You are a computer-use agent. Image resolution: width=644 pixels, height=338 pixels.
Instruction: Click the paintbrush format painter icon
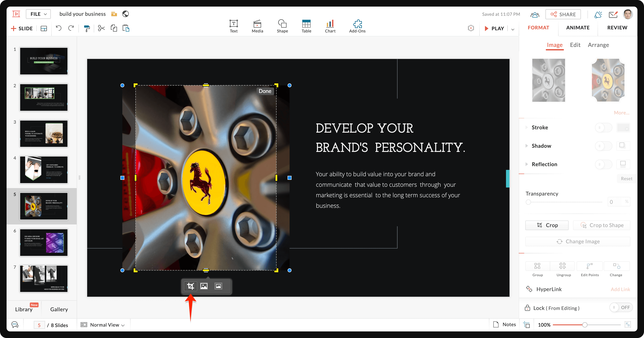pyautogui.click(x=87, y=28)
